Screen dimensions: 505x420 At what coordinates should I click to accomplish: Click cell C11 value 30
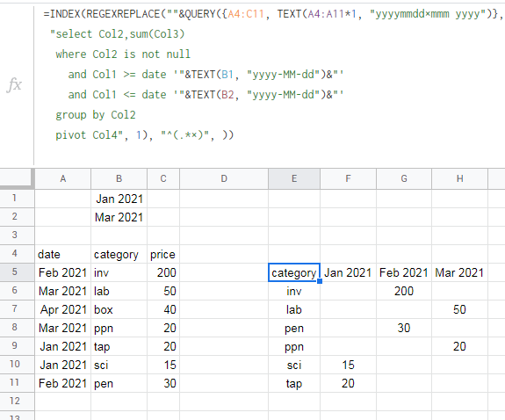pyautogui.click(x=163, y=383)
